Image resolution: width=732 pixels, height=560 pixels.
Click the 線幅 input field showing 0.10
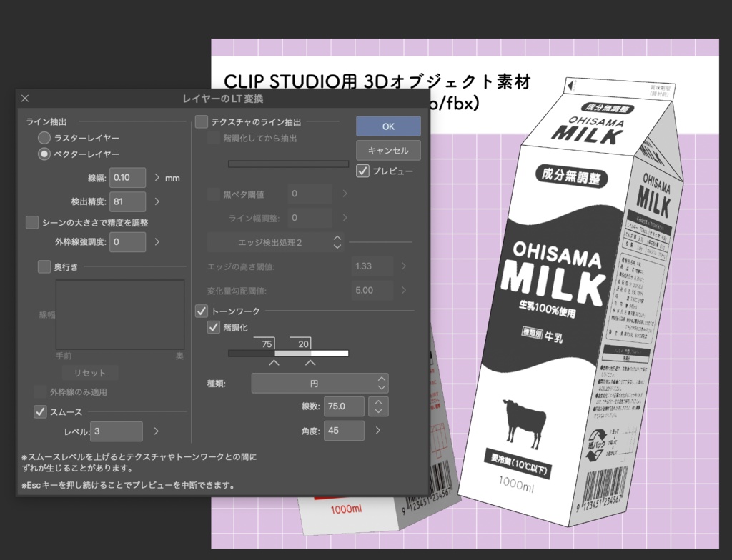tap(127, 177)
